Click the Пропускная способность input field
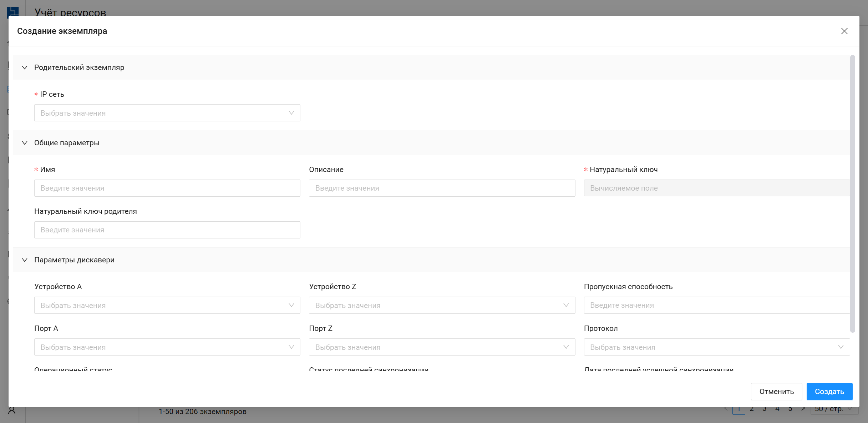 pyautogui.click(x=716, y=305)
